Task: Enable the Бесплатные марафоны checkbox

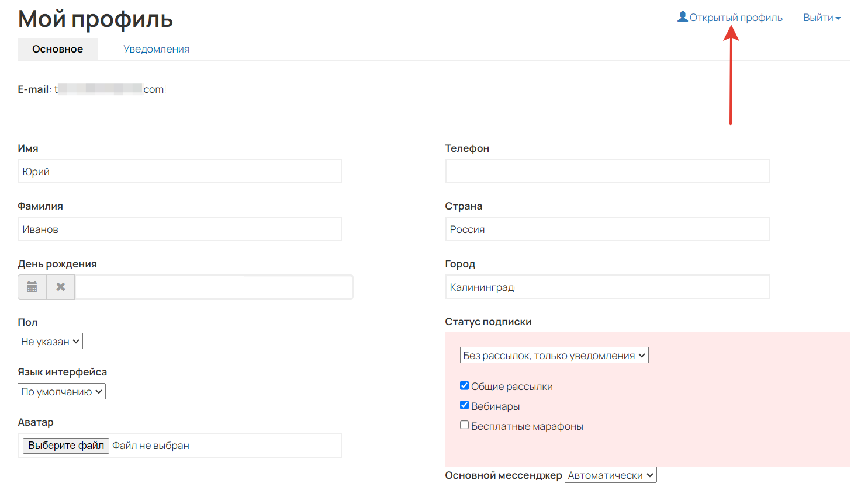Action: (464, 425)
